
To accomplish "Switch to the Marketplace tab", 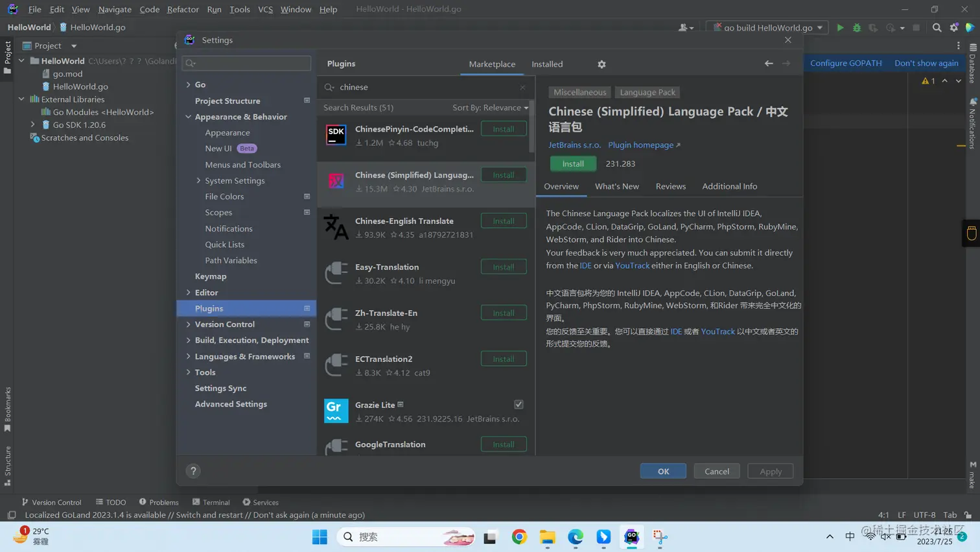I will 492,64.
